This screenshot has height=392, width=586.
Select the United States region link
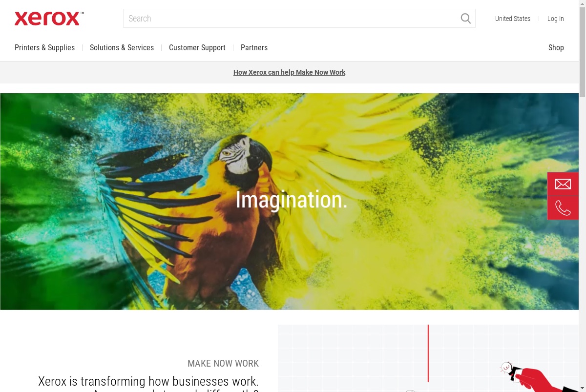point(513,19)
